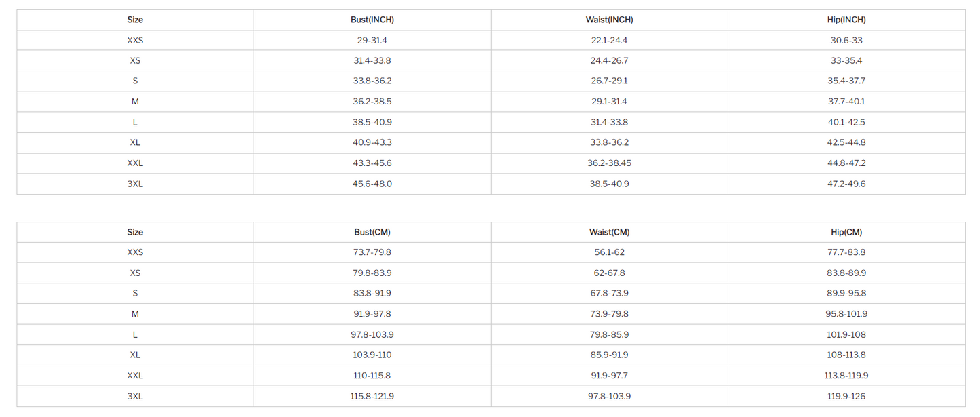Image resolution: width=980 pixels, height=417 pixels.
Task: Select the Hip(CM) column header
Action: pos(846,232)
